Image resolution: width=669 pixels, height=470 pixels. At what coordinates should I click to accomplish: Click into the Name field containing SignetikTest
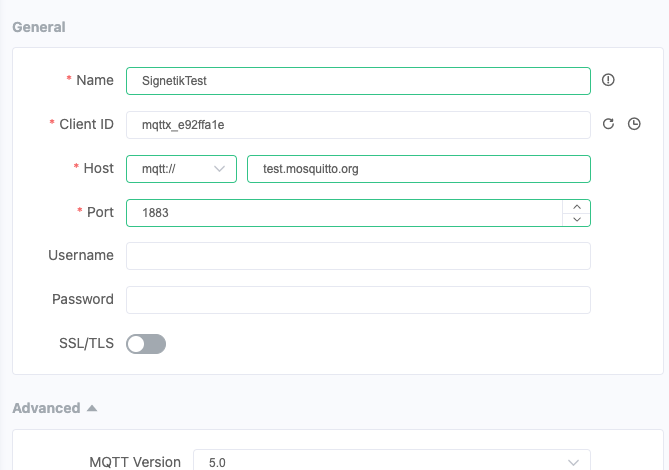click(358, 80)
